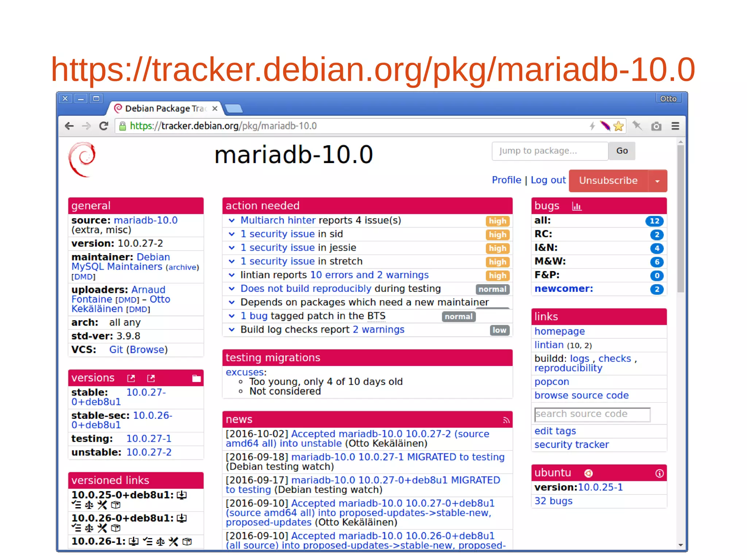Click the Debian swirl logo
This screenshot has height=560, width=747.
click(x=82, y=159)
